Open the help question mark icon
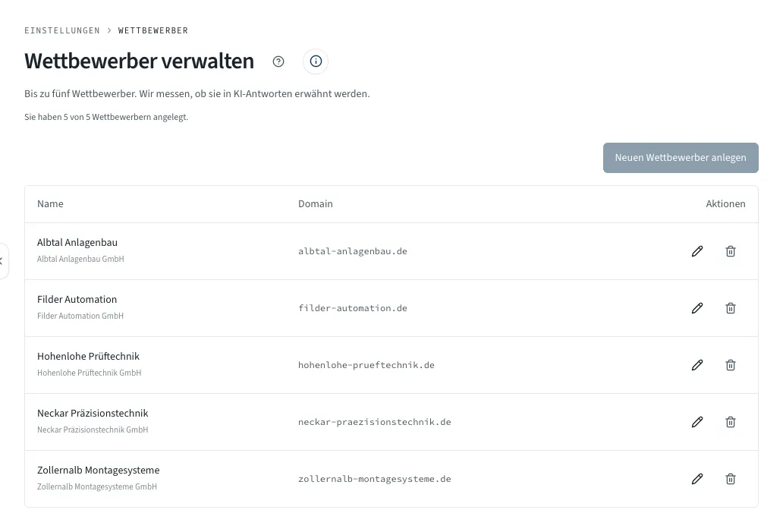This screenshot has height=532, width=783. pyautogui.click(x=278, y=61)
